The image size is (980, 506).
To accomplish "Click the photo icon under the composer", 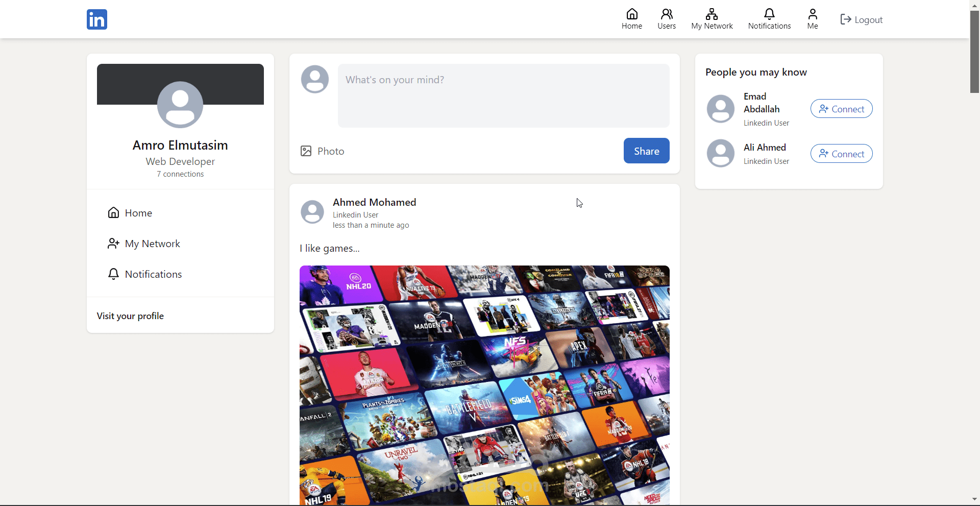I will tap(306, 151).
